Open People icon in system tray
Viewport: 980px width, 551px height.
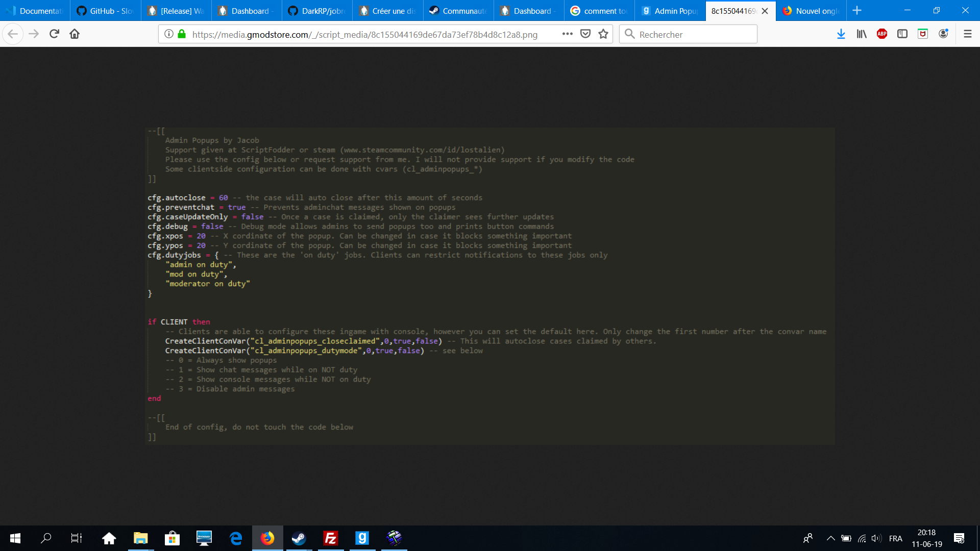[x=808, y=538]
